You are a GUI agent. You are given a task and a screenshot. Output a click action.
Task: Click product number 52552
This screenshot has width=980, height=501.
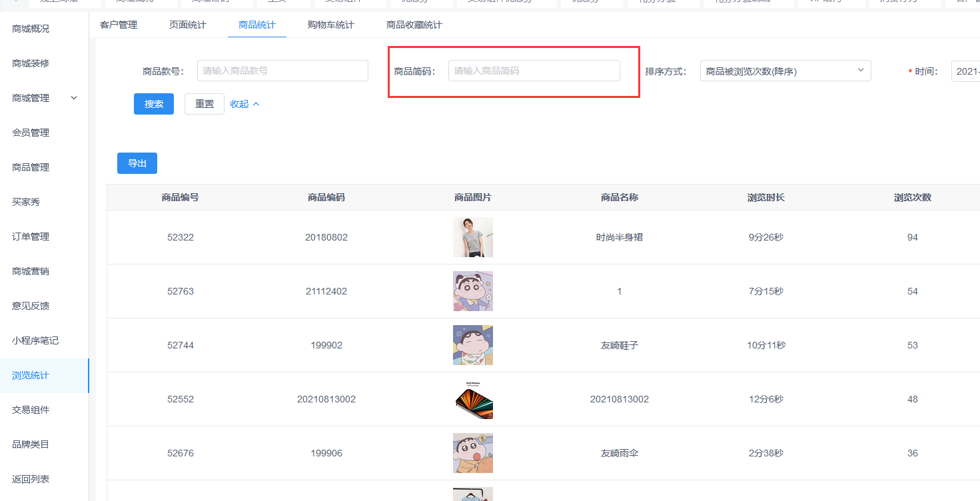[x=180, y=399]
